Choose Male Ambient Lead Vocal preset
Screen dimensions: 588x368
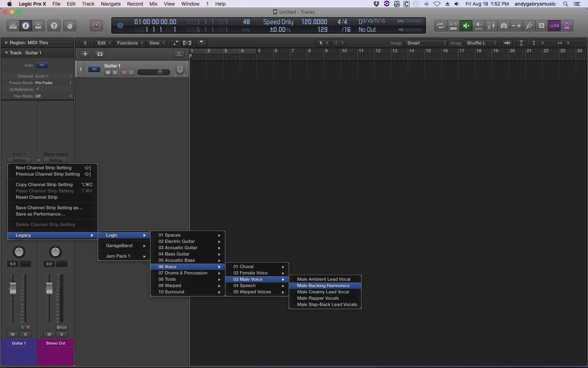pyautogui.click(x=325, y=279)
